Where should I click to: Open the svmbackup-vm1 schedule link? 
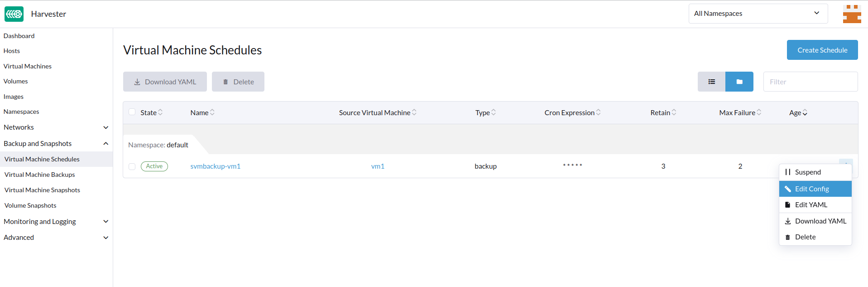click(x=215, y=166)
